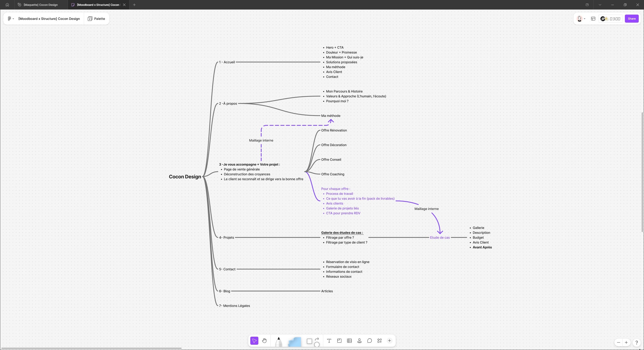Pick the marker pen tool
Viewport: 644px width, 350px height.
coord(278,342)
